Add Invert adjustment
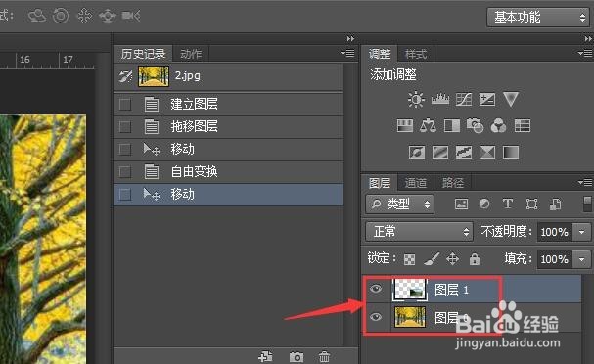The height and width of the screenshot is (364, 594). point(417,153)
